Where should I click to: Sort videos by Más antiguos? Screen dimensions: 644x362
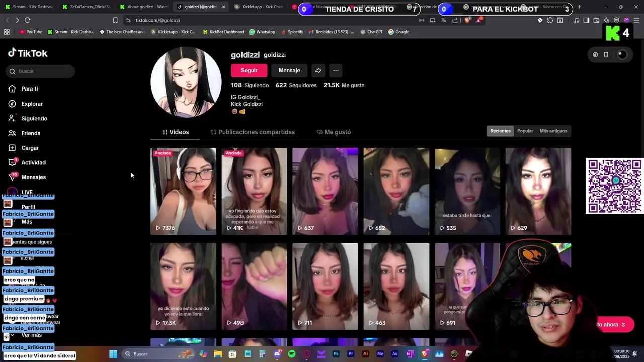coord(553,131)
